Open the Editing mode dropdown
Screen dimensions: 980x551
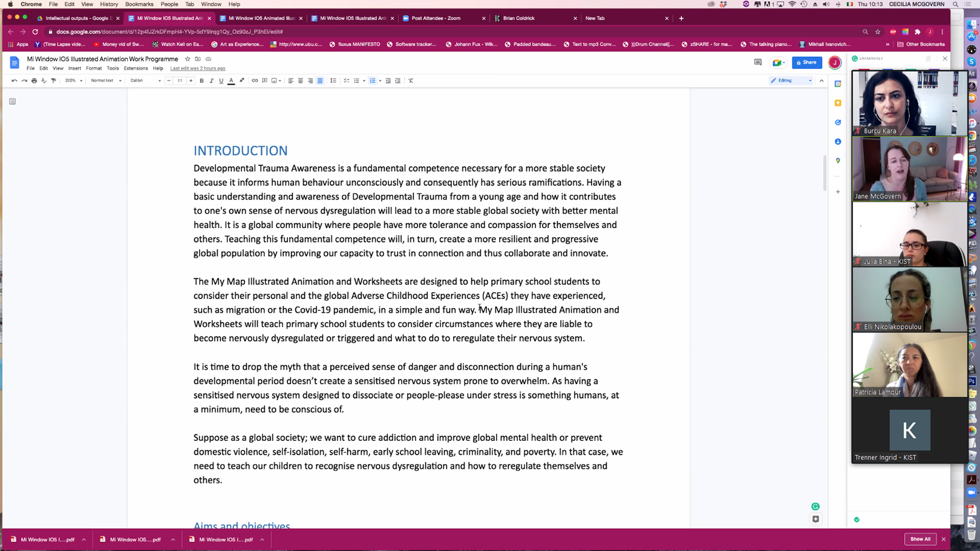pyautogui.click(x=791, y=80)
